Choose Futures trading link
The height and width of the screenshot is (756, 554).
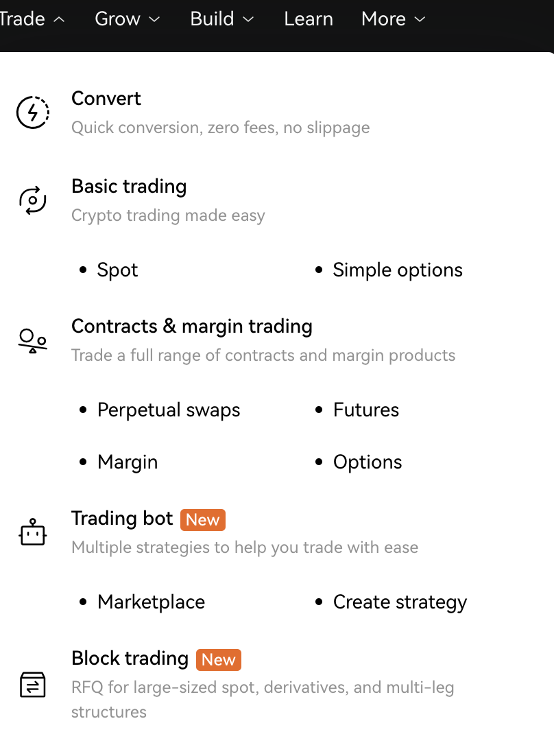coord(366,410)
